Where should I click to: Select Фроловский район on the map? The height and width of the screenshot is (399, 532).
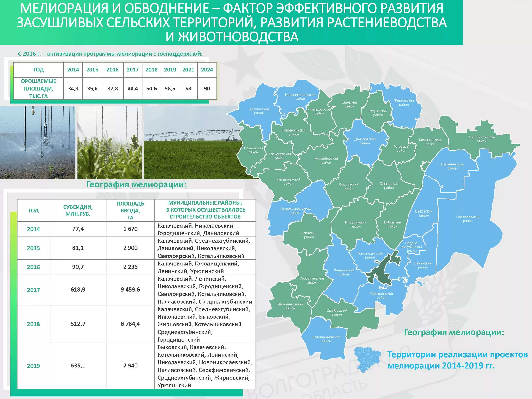(348, 186)
